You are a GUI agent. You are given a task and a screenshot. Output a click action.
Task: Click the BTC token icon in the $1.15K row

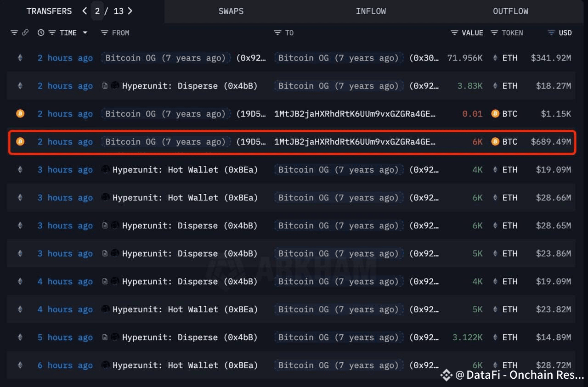click(495, 113)
